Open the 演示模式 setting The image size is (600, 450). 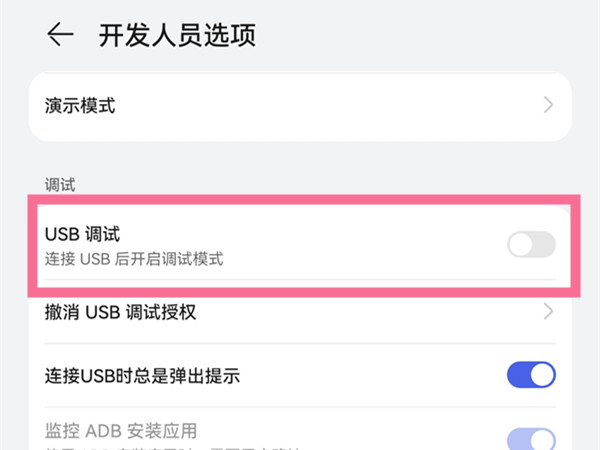[80, 105]
